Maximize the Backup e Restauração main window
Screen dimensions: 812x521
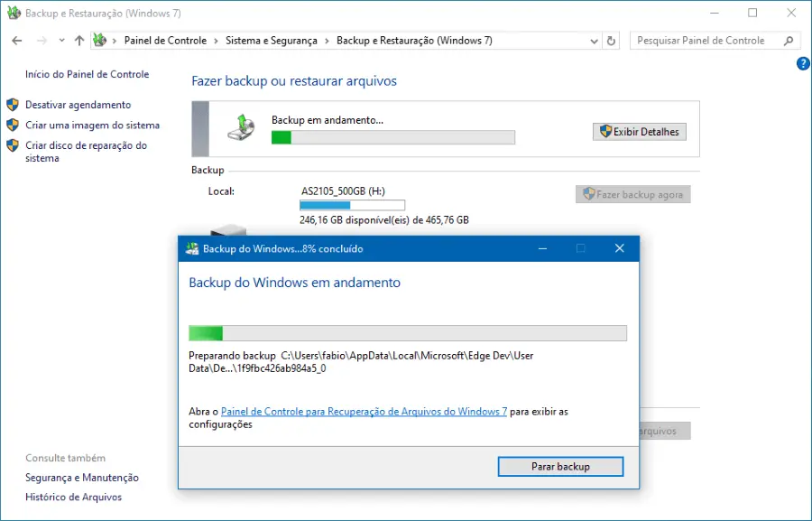pos(752,13)
